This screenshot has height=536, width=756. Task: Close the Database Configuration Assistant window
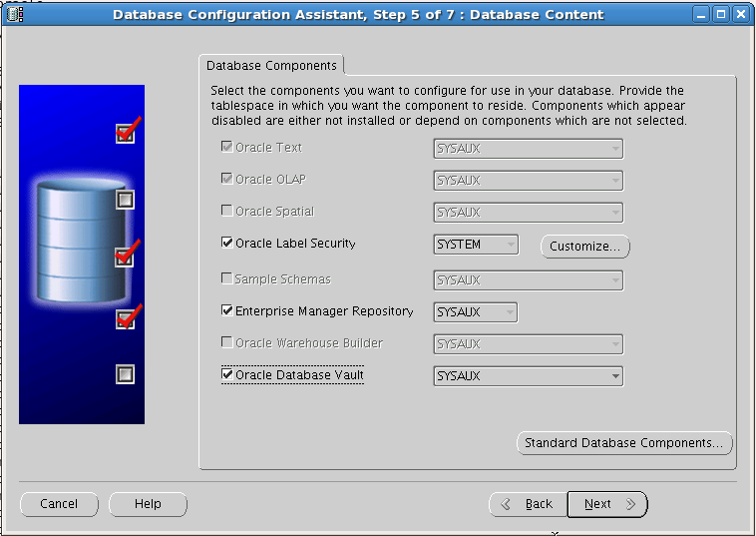coord(741,15)
